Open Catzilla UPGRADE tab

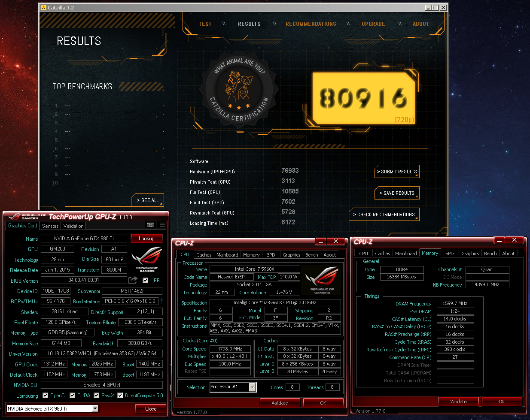[x=373, y=24]
